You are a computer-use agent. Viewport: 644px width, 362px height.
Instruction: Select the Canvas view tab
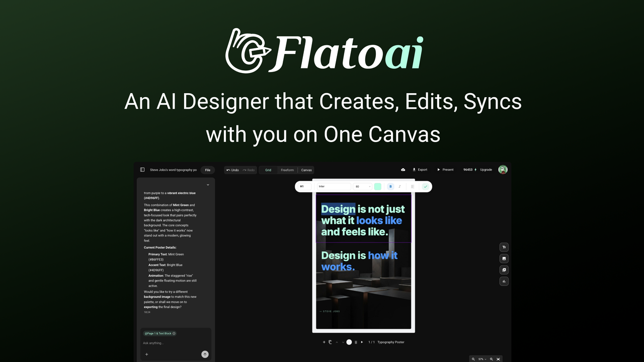coord(306,170)
